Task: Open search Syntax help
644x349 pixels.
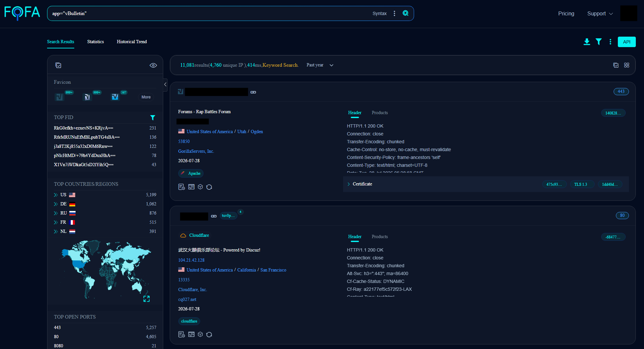Action: click(379, 13)
